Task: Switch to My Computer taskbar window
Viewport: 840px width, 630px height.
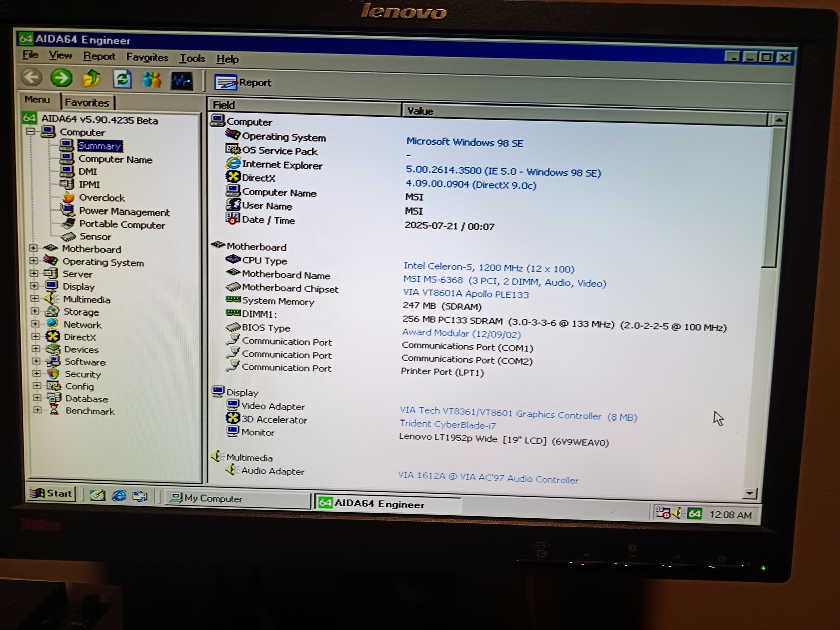Action: click(238, 499)
